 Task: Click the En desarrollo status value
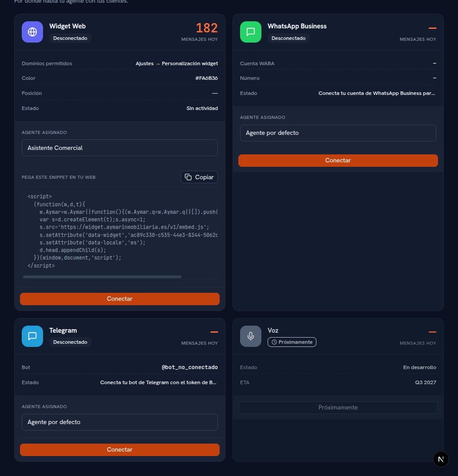pyautogui.click(x=419, y=367)
